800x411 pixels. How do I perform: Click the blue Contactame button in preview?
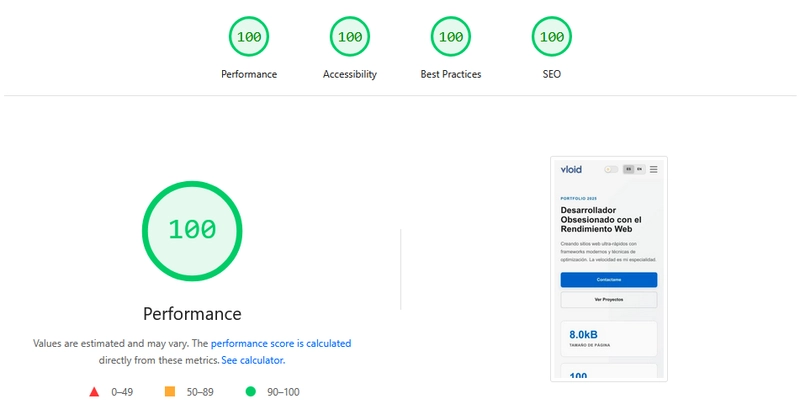609,279
